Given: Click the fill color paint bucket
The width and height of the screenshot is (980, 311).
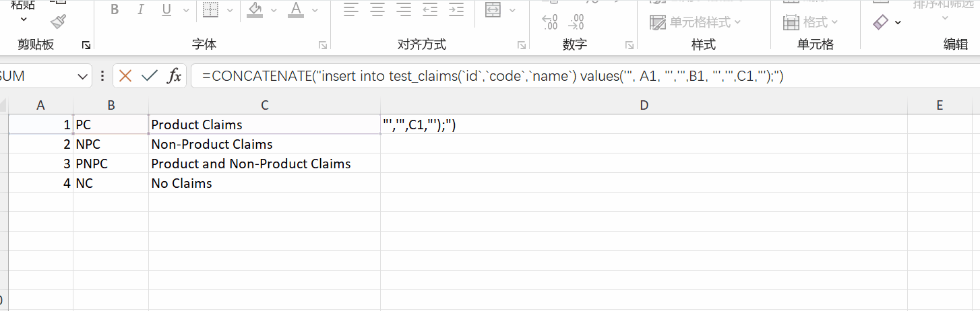Looking at the screenshot, I should point(255,9).
